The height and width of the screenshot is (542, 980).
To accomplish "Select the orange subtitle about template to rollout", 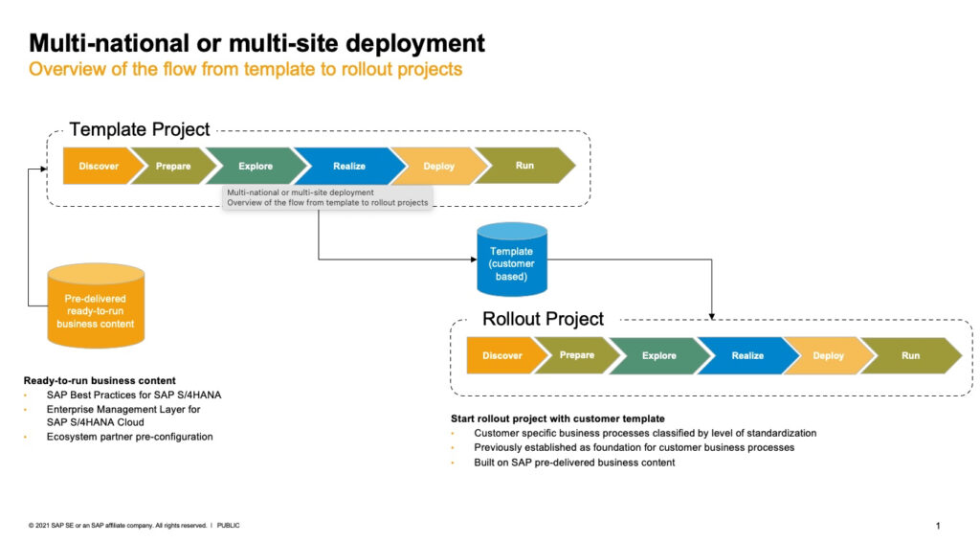I will pyautogui.click(x=245, y=69).
